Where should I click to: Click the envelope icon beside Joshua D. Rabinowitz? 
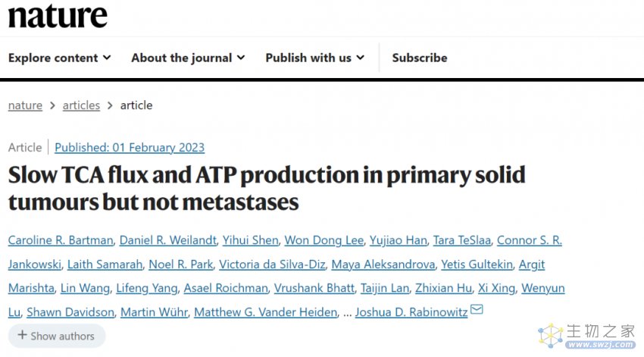(477, 309)
